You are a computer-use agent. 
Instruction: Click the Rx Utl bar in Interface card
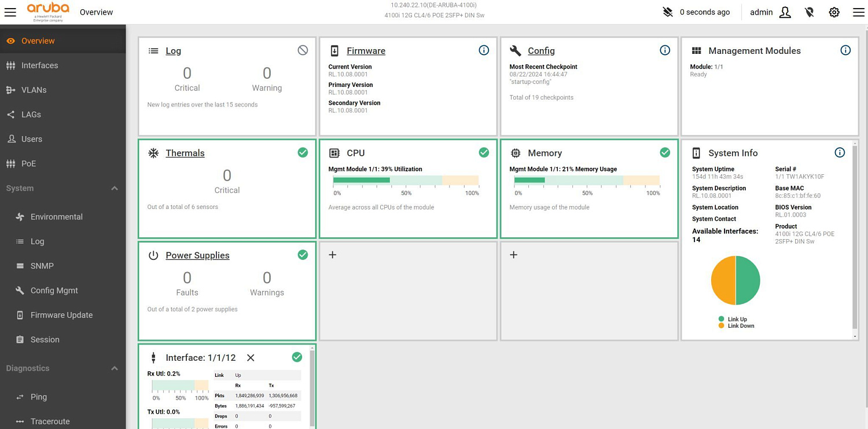tap(180, 386)
